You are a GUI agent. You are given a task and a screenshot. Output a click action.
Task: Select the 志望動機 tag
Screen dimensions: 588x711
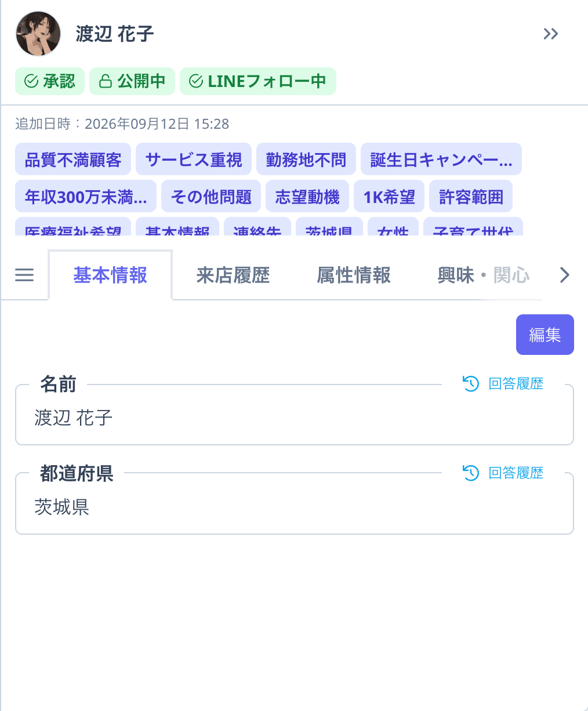click(307, 197)
